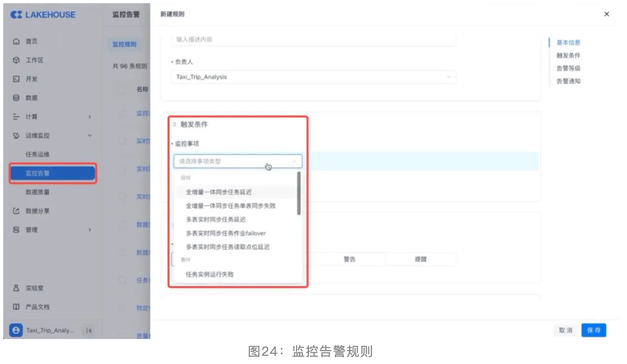Click the dropdown list scrollbar
The width and height of the screenshot is (627, 364).
click(299, 193)
